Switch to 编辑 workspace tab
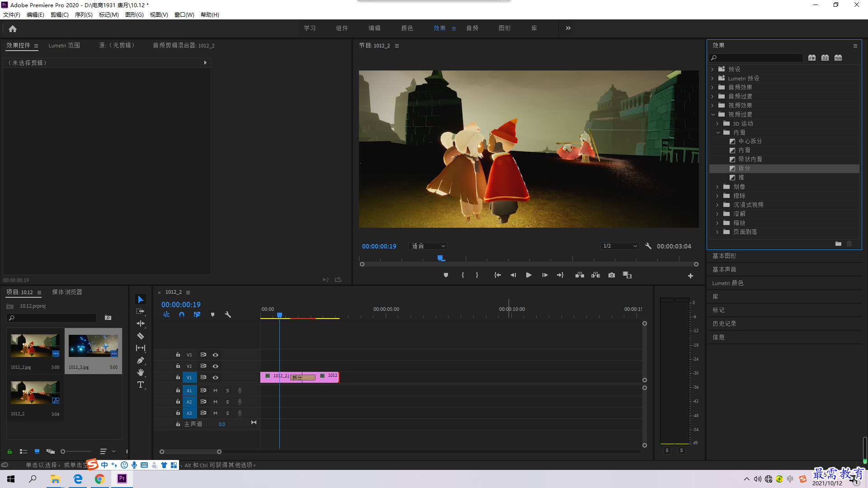Screen dimensions: 868x488 [374, 28]
